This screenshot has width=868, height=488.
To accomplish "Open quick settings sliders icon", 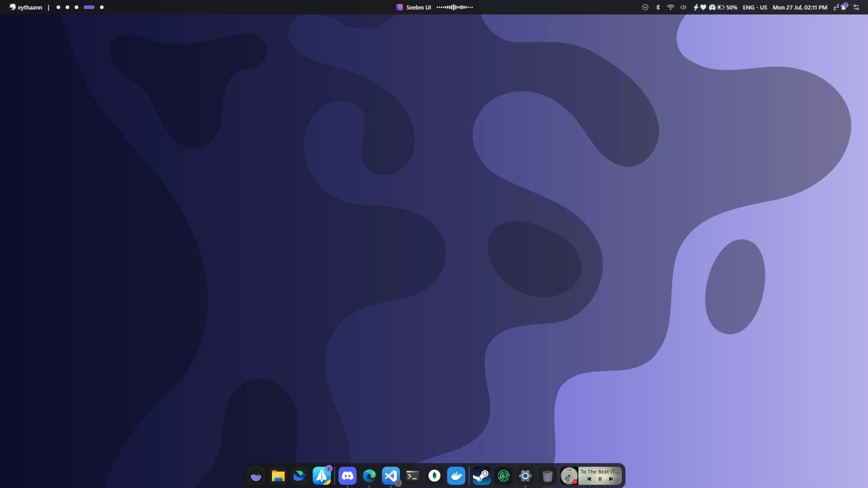I will [x=856, y=7].
